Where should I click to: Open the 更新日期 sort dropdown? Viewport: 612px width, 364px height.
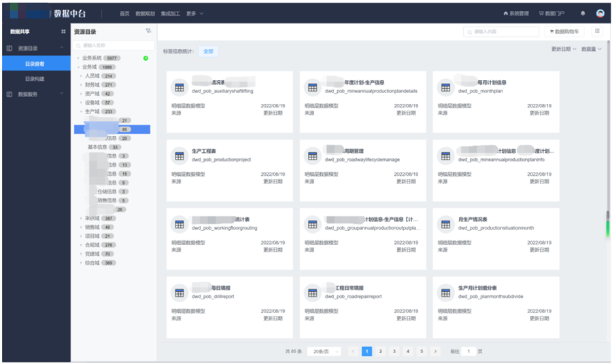click(x=563, y=49)
